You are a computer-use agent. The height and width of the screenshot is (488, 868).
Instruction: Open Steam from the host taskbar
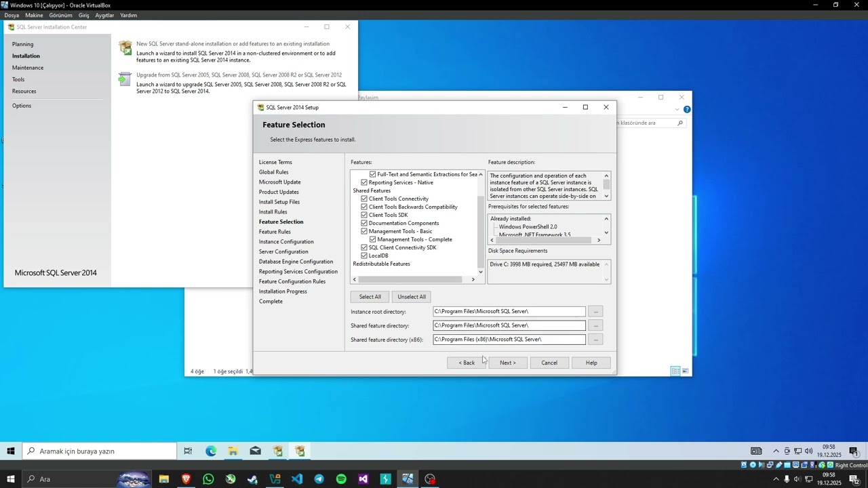point(252,479)
